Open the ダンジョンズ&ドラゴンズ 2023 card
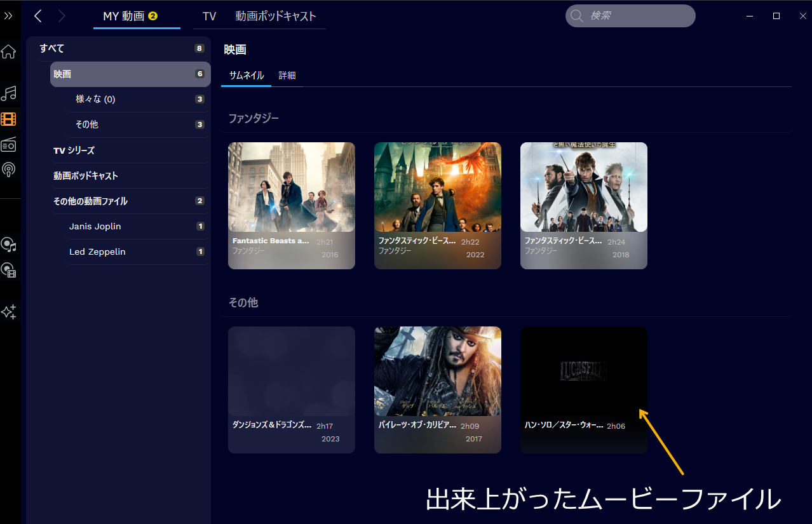The height and width of the screenshot is (524, 812). (x=292, y=390)
